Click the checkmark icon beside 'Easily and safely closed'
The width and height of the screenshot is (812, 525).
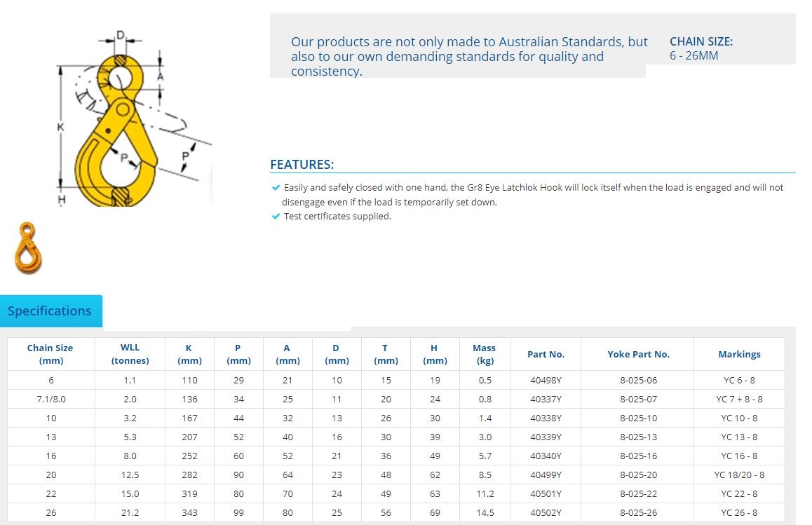pyautogui.click(x=276, y=187)
